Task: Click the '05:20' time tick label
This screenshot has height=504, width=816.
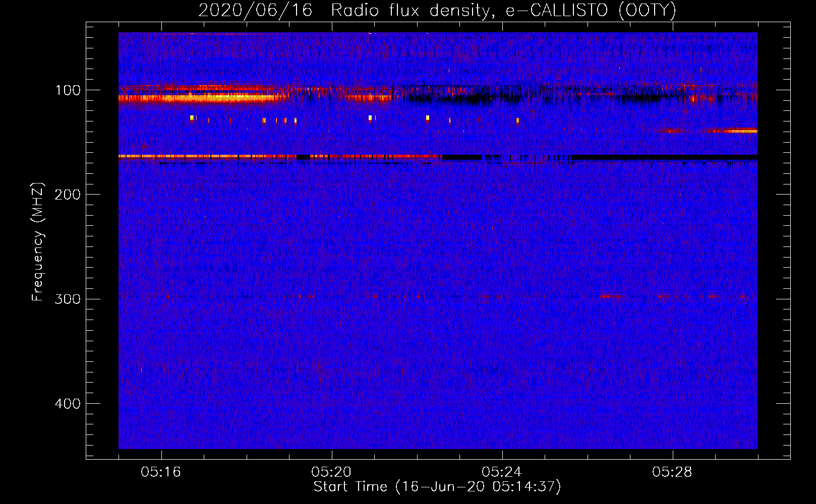Action: (x=331, y=472)
